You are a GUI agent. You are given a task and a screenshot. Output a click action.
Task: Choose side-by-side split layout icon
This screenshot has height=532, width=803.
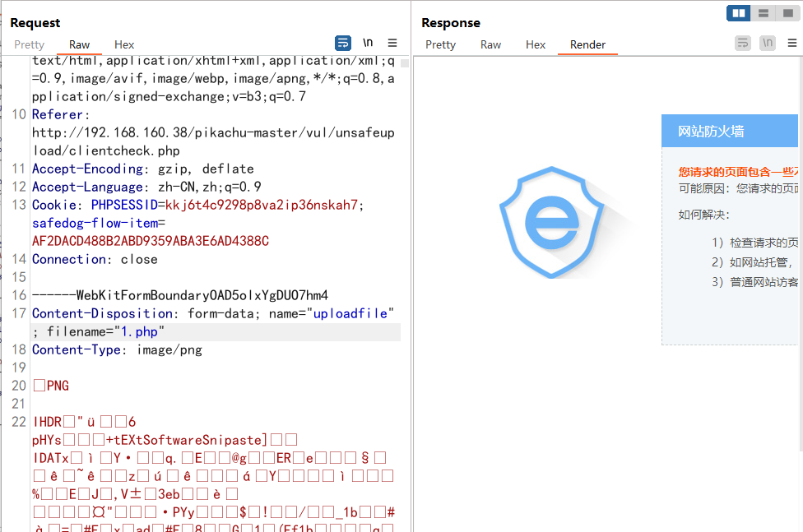(739, 13)
